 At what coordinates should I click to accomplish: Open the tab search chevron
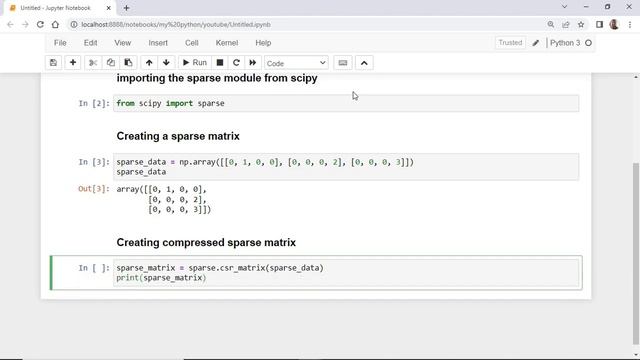[564, 7]
